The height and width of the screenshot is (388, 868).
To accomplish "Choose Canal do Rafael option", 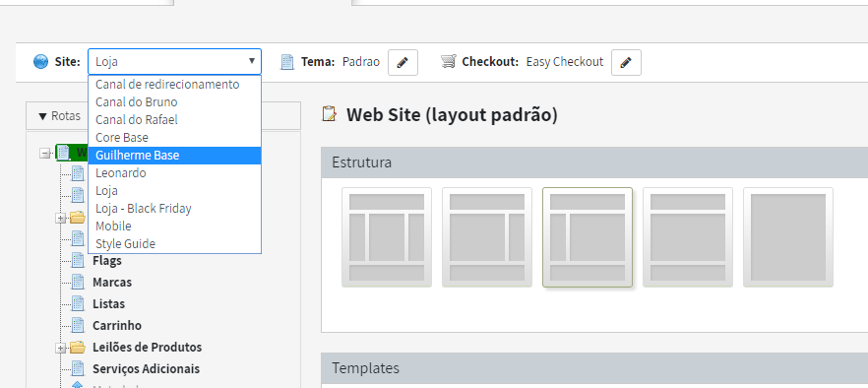I will click(174, 120).
